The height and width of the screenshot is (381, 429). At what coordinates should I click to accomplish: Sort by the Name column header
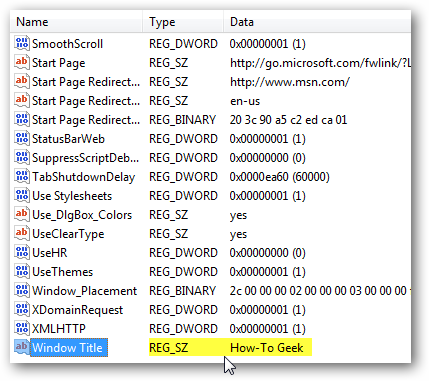(77, 22)
